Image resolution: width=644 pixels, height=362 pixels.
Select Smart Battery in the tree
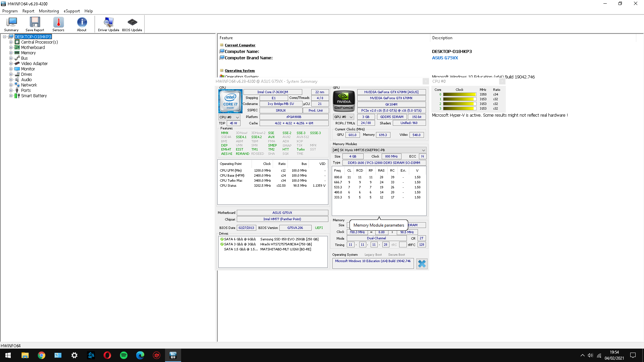34,96
